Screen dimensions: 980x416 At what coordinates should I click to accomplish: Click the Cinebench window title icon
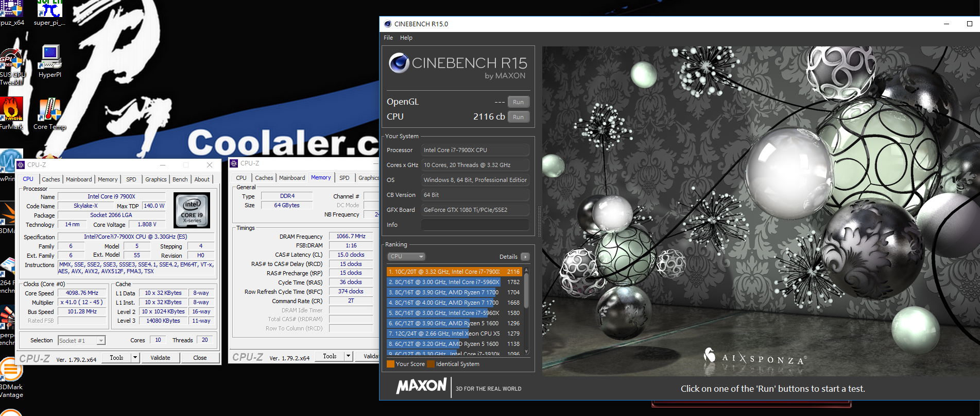[x=388, y=24]
